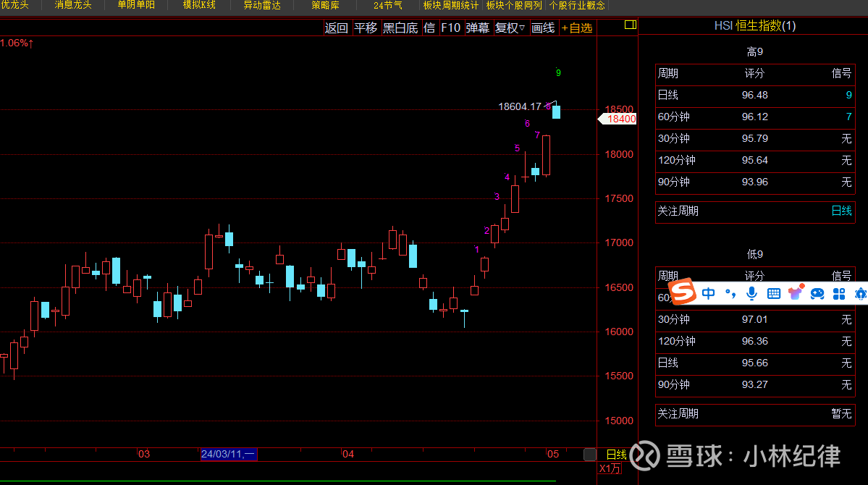This screenshot has height=485, width=868.
Task: Open Sogou voice input microphone
Action: tap(751, 293)
